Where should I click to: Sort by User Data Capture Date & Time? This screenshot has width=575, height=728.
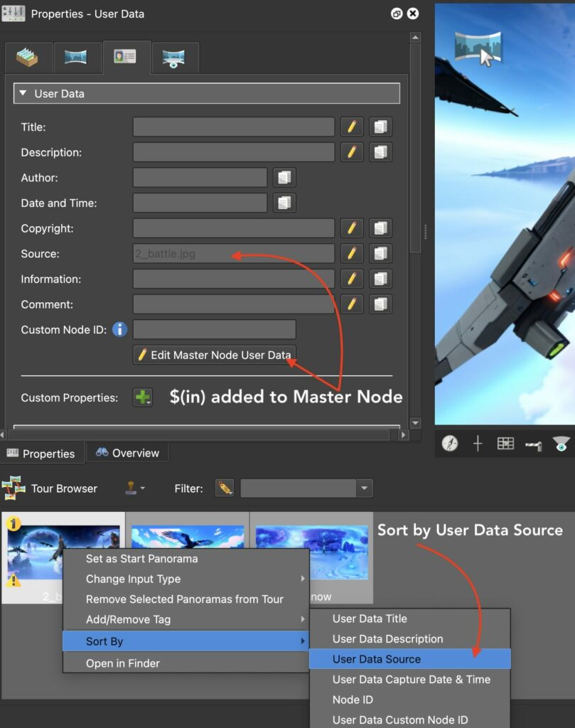pos(410,679)
